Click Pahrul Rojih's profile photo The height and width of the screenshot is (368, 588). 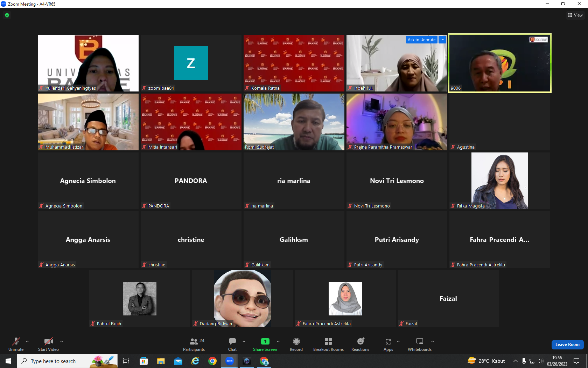click(x=140, y=299)
